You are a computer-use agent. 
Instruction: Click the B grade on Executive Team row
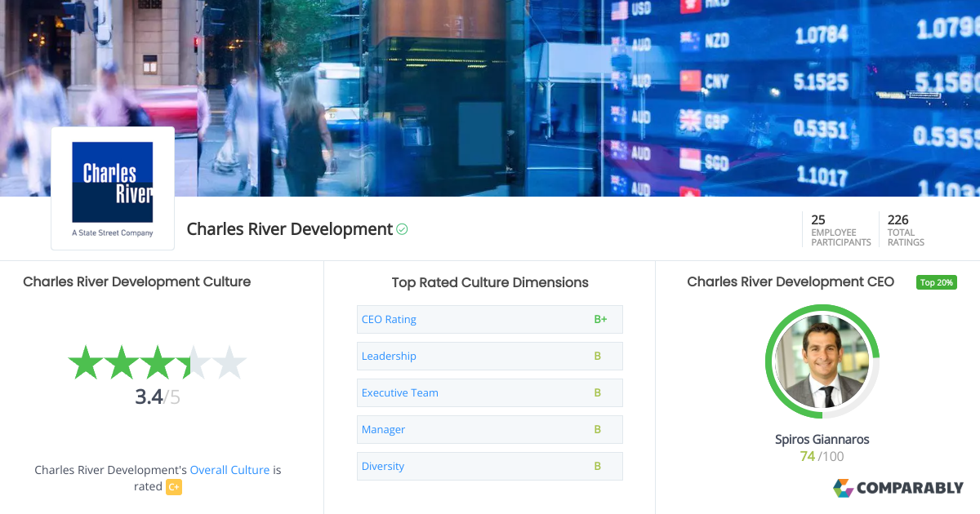point(598,393)
